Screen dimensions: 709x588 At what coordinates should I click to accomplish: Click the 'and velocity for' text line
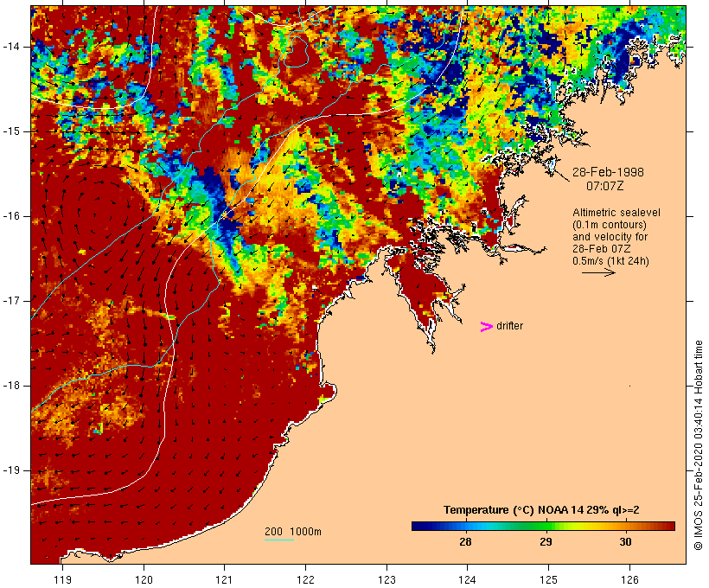(610, 237)
